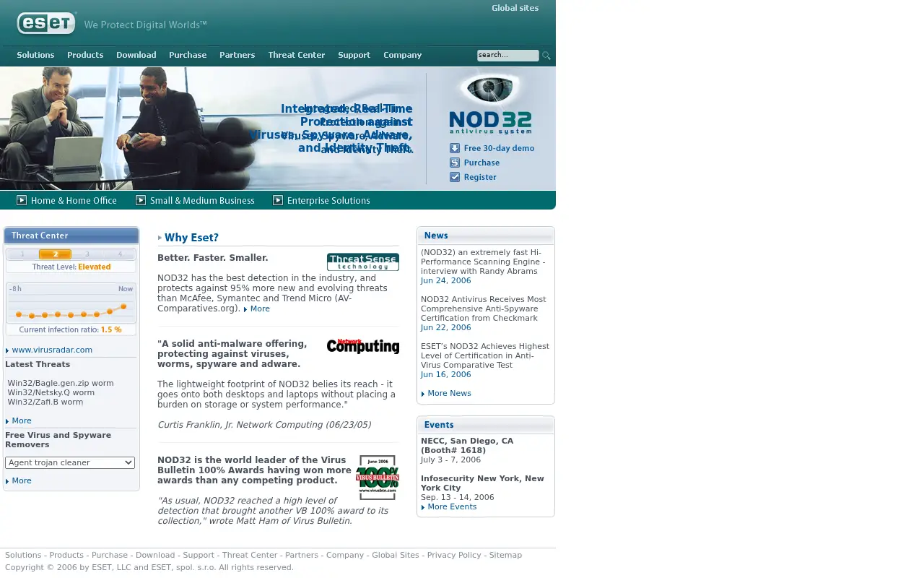Click footer Privacy Policy link

tap(454, 555)
